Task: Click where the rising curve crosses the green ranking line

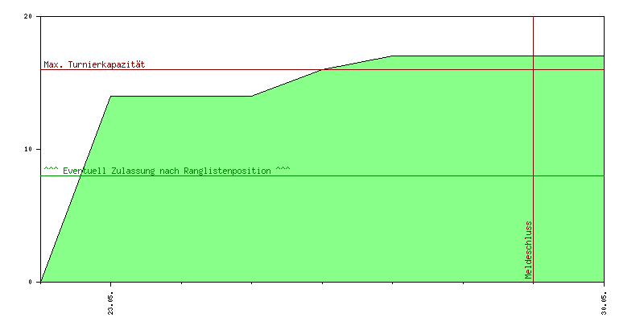Action: (80, 175)
